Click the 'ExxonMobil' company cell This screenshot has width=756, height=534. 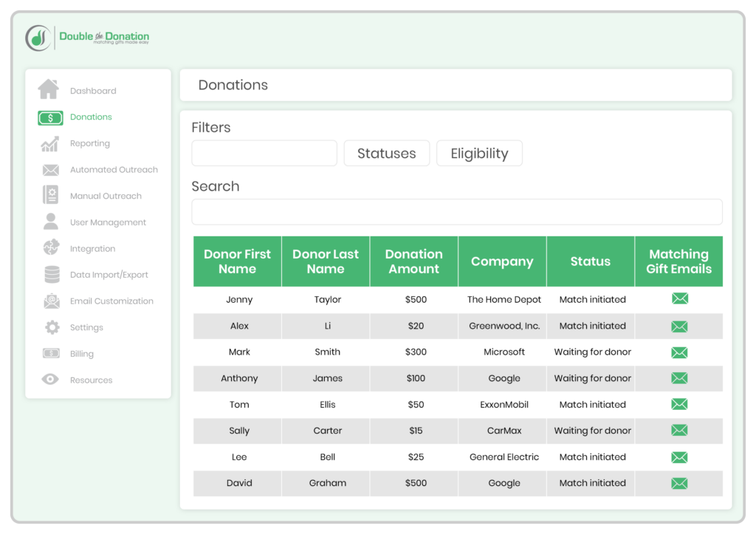point(504,405)
